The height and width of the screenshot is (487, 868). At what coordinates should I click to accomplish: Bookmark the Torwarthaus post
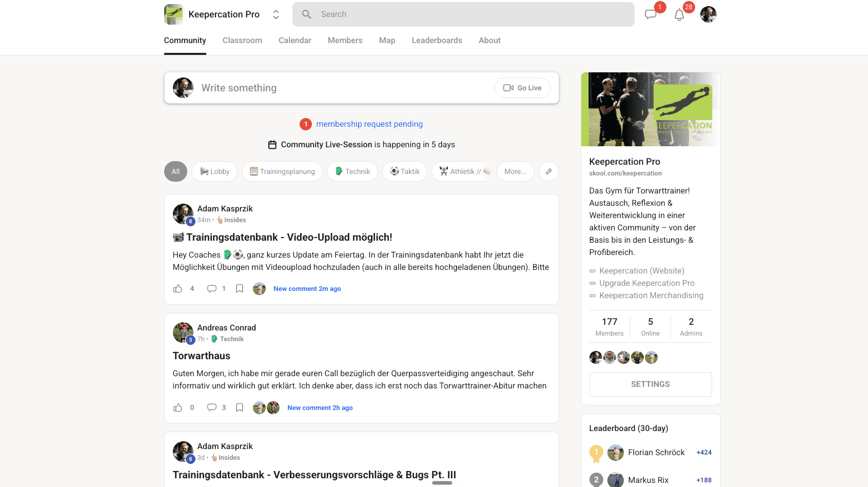(240, 407)
